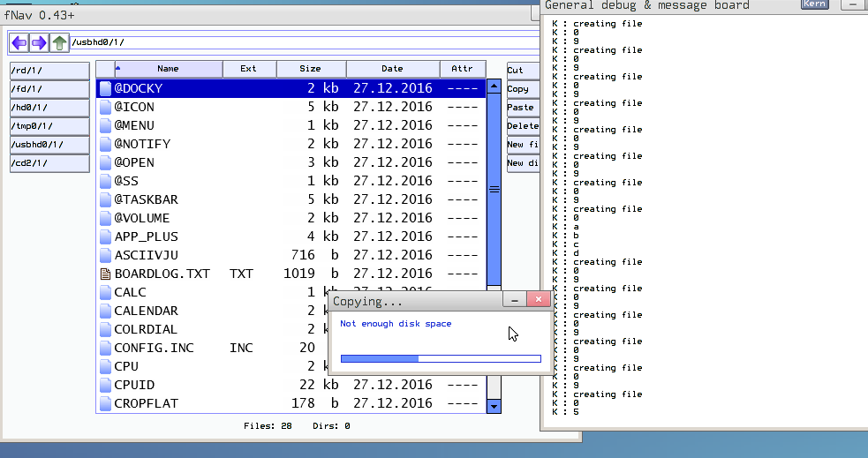The height and width of the screenshot is (458, 868).
Task: Click the APP_PLUS file icon
Action: (x=105, y=237)
